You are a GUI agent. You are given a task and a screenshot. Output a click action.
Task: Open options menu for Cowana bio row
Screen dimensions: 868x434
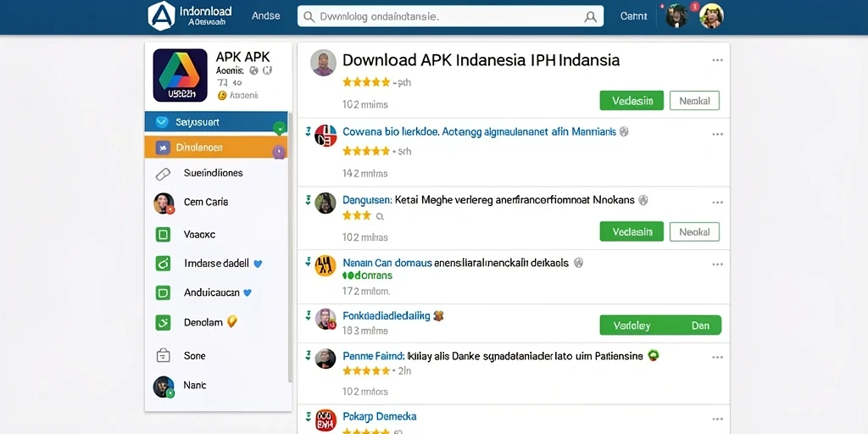point(717,135)
